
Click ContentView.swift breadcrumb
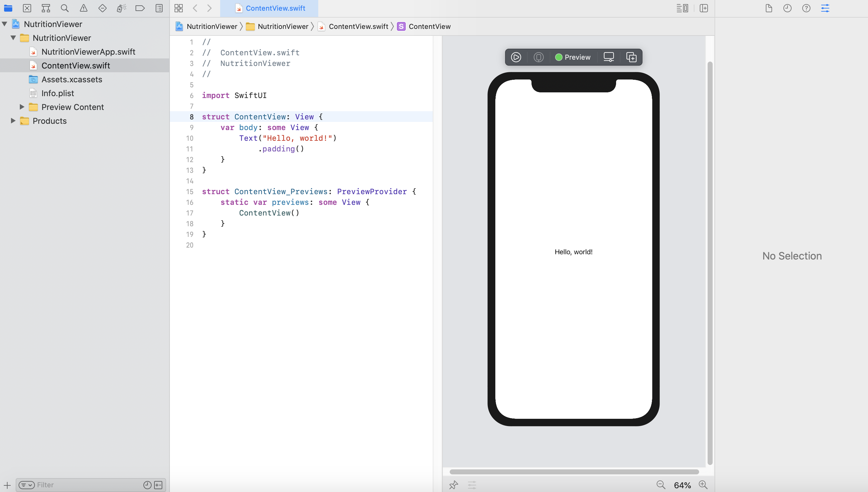click(353, 26)
